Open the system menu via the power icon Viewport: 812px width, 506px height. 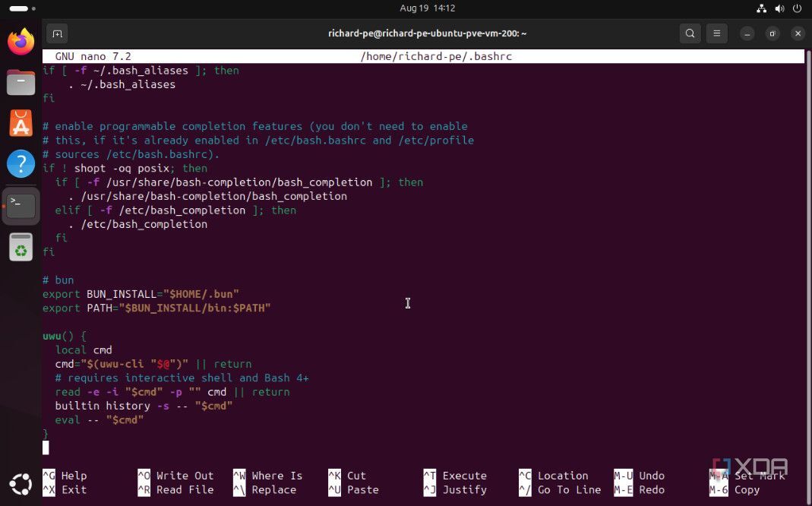(x=798, y=8)
